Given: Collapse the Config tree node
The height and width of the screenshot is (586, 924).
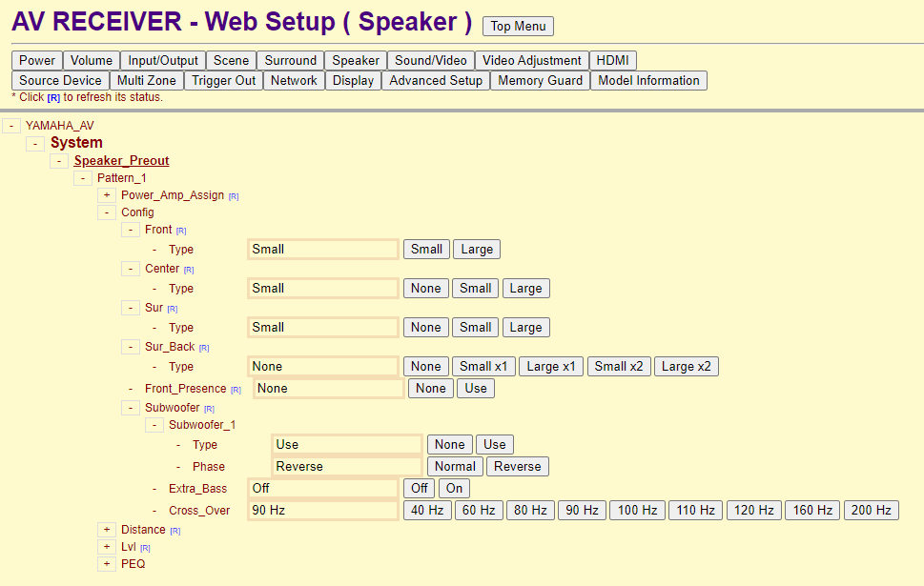Looking at the screenshot, I should click(x=107, y=212).
